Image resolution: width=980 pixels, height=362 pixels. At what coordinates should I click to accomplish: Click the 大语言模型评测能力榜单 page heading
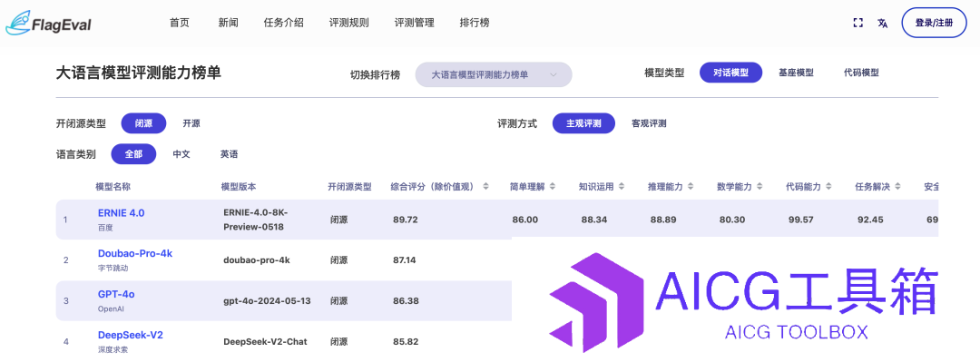[138, 73]
